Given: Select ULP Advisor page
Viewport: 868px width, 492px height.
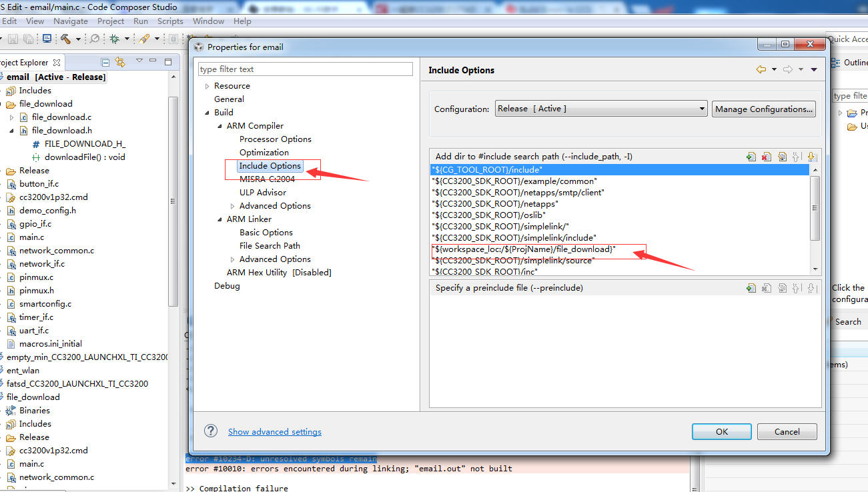Looking at the screenshot, I should click(263, 192).
